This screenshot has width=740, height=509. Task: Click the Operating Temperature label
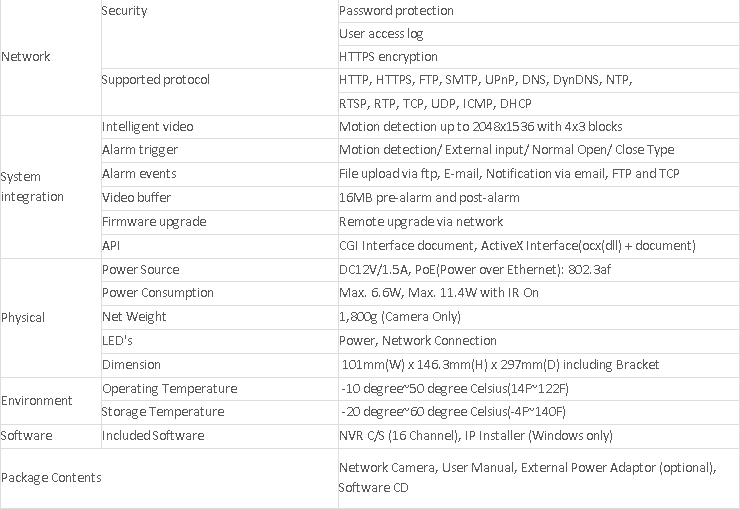(169, 389)
